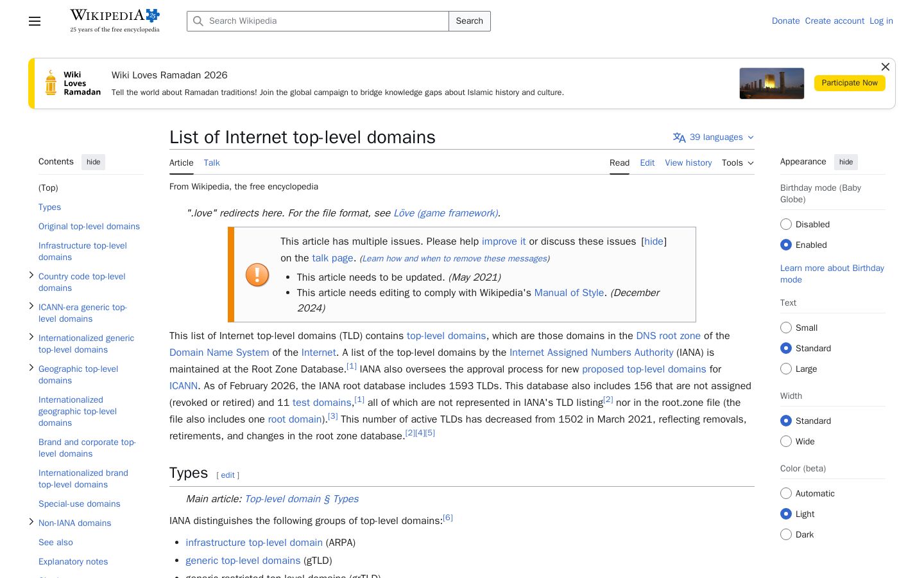Screen dimensions: 924x578
Task: Go to Internationalized geographic top-level domains entry
Action: tap(78, 412)
